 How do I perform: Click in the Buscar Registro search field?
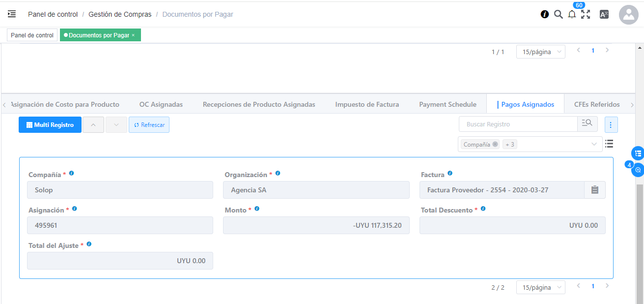(518, 124)
